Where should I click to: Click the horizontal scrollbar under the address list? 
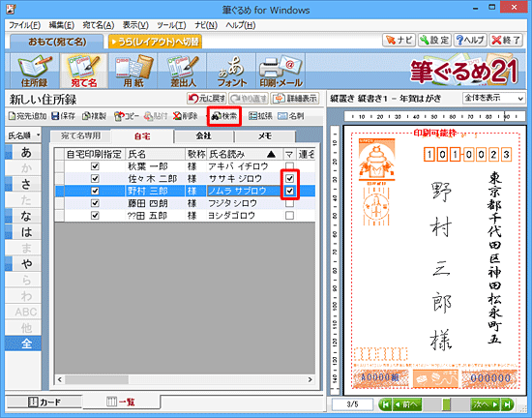185,379
